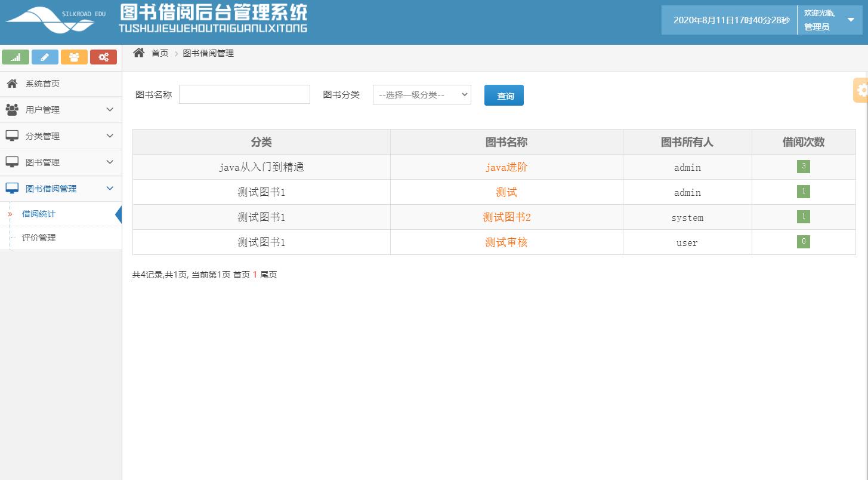Open the 图书分类 category dropdown
Image resolution: width=868 pixels, height=480 pixels.
tap(422, 94)
